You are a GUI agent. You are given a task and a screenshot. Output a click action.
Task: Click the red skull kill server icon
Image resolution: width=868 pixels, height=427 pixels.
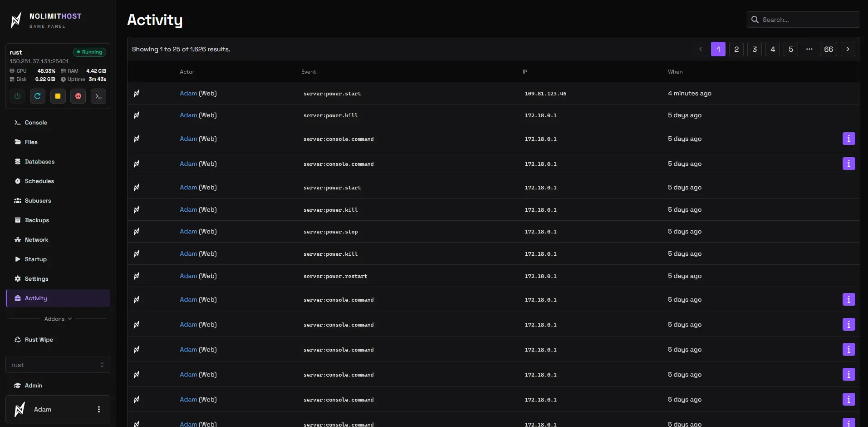(78, 96)
